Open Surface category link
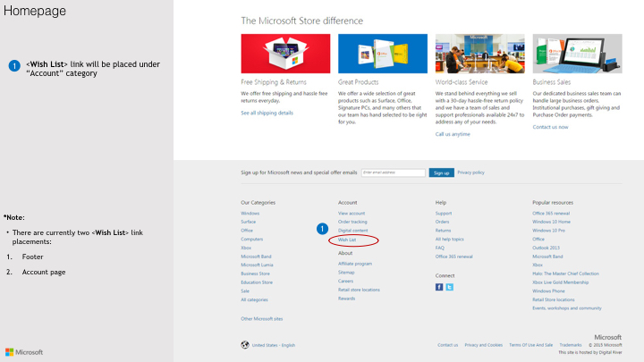The width and height of the screenshot is (644, 362). coord(249,222)
